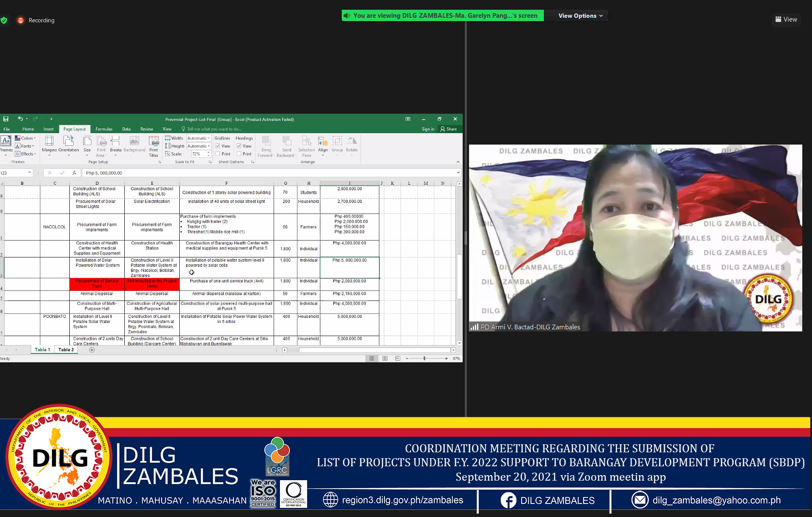Switch to the Data ribbon tab
Screen dimensions: 812x517
(x=126, y=129)
